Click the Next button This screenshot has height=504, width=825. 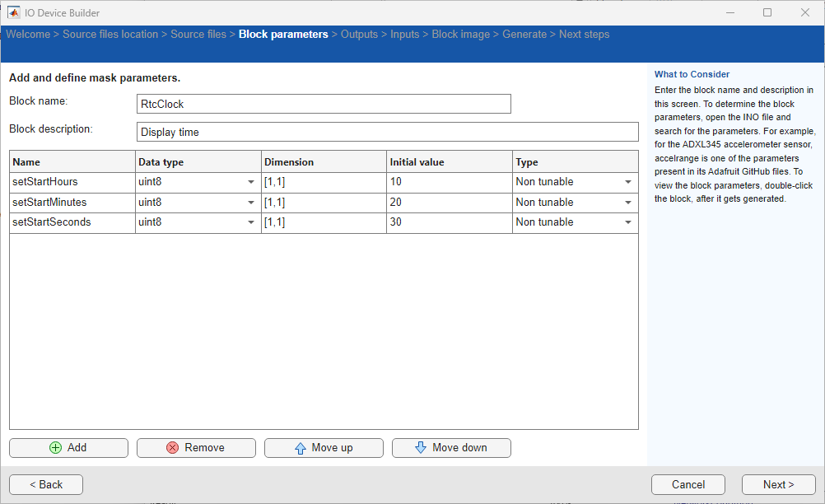(x=777, y=484)
